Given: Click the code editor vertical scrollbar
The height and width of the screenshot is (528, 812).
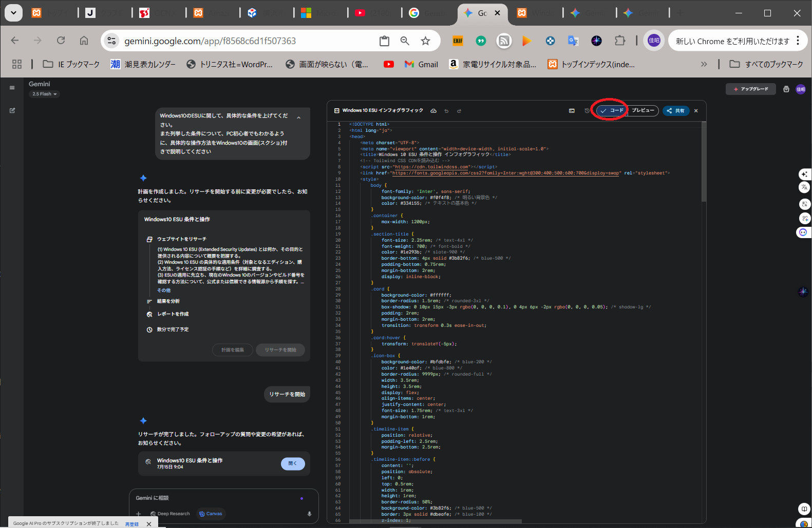Looking at the screenshot, I should [x=704, y=162].
